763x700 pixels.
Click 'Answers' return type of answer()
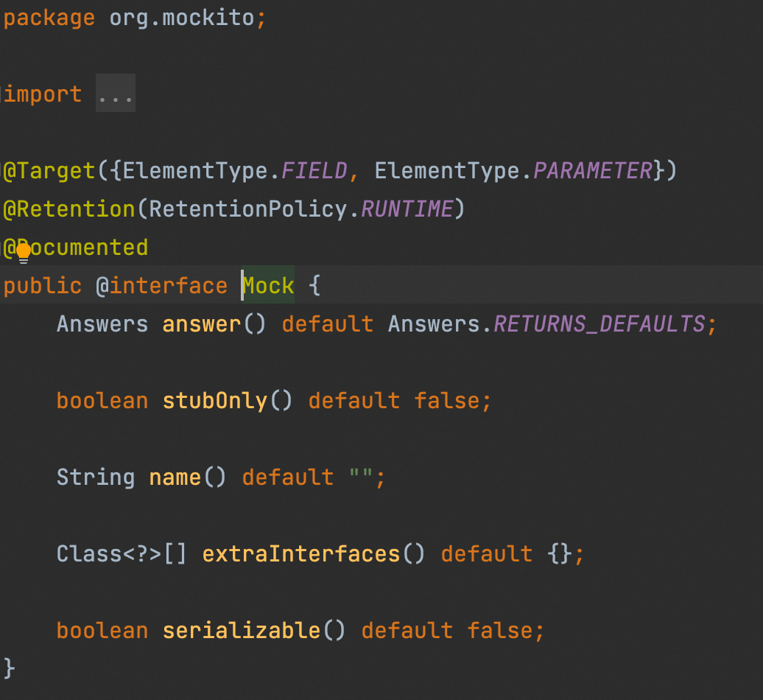click(x=102, y=324)
